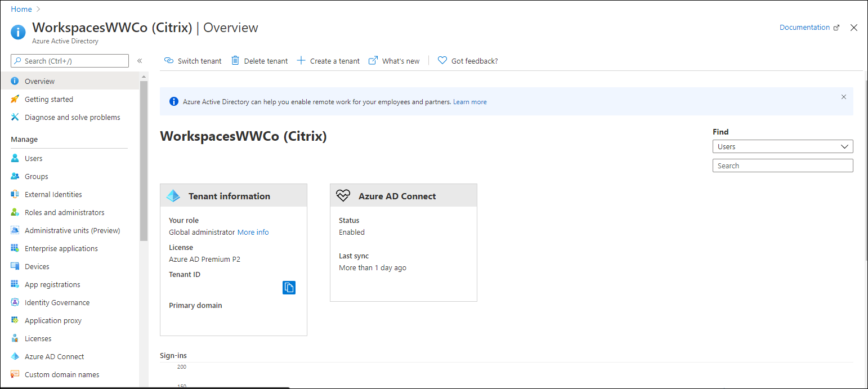
Task: Go to App registrations
Action: [52, 285]
